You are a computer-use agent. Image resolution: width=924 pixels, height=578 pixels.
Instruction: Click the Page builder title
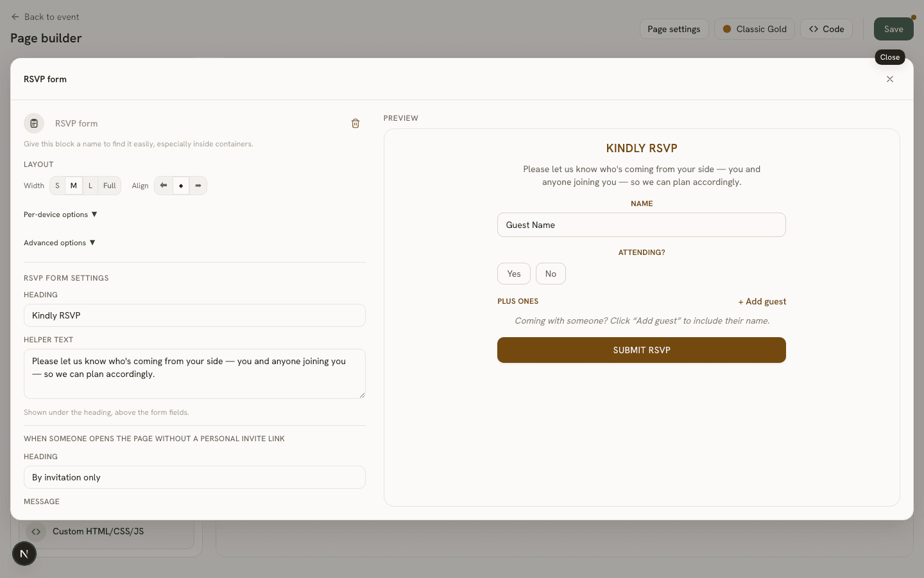pyautogui.click(x=46, y=38)
